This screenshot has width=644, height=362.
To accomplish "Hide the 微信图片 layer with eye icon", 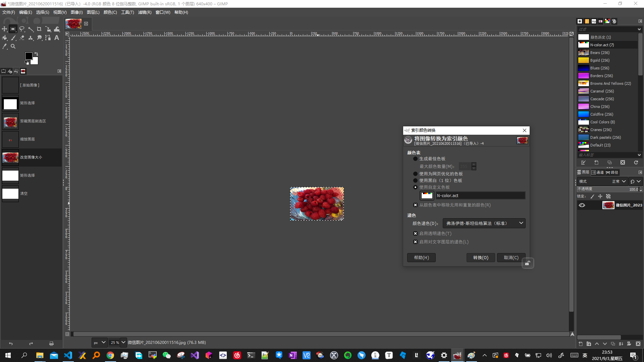I will 582,205.
